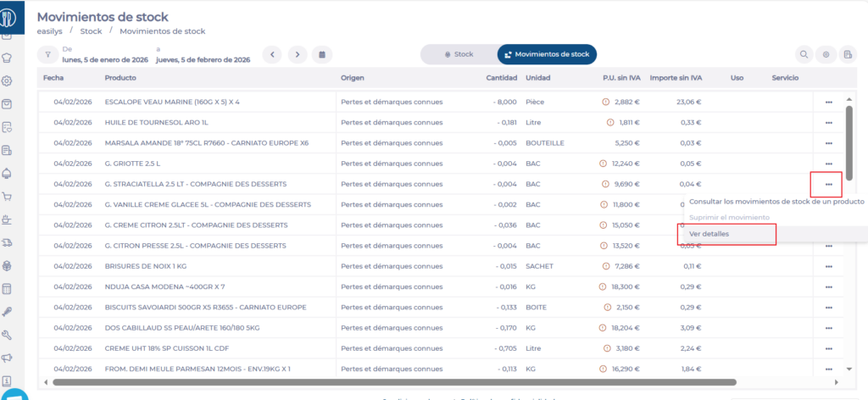868x400 pixels.
Task: Expand actions for CREME UHT 18% row
Action: [828, 348]
